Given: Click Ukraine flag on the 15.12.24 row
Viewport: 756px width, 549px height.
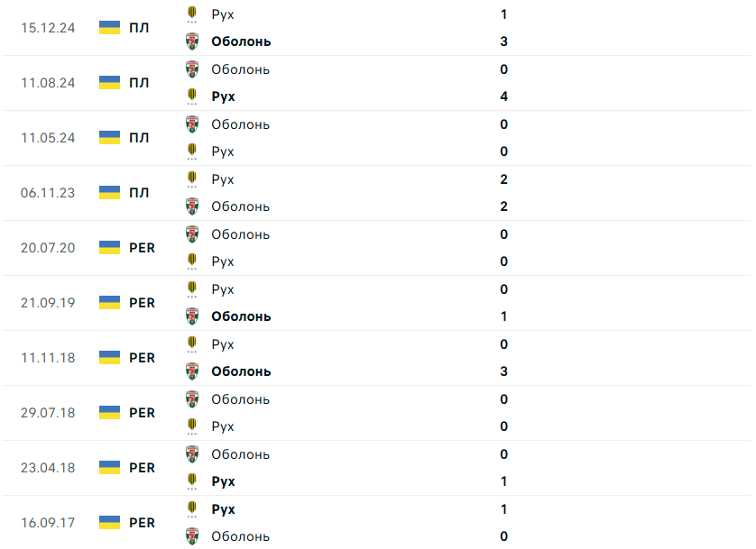Looking at the screenshot, I should click(x=109, y=28).
